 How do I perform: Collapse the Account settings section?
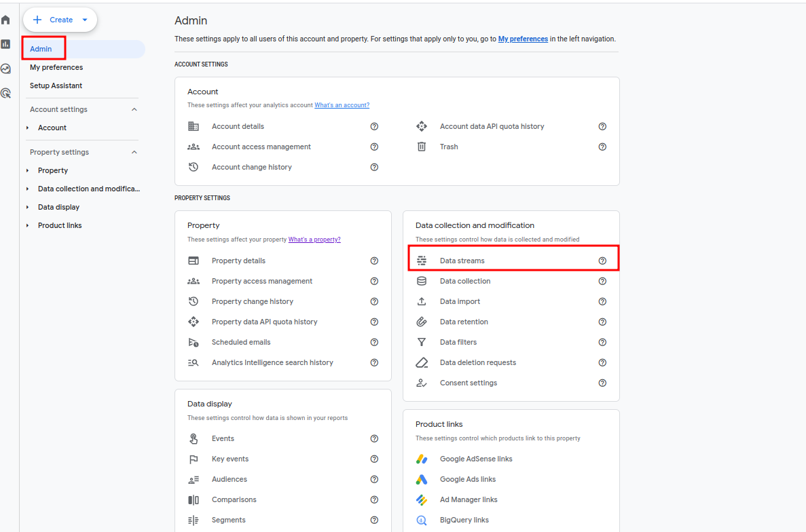tap(134, 109)
